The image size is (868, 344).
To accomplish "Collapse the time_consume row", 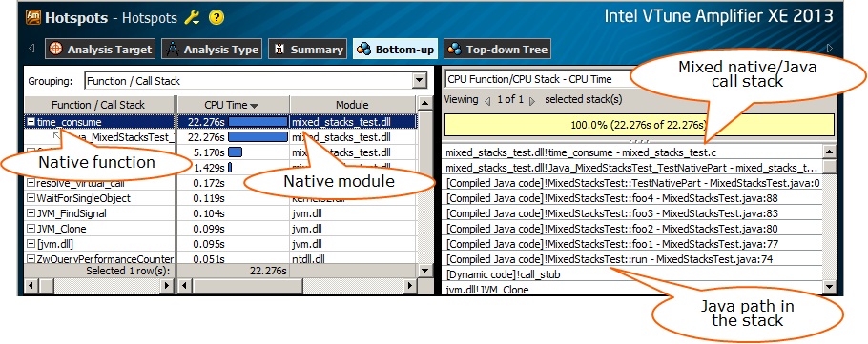I will [31, 122].
